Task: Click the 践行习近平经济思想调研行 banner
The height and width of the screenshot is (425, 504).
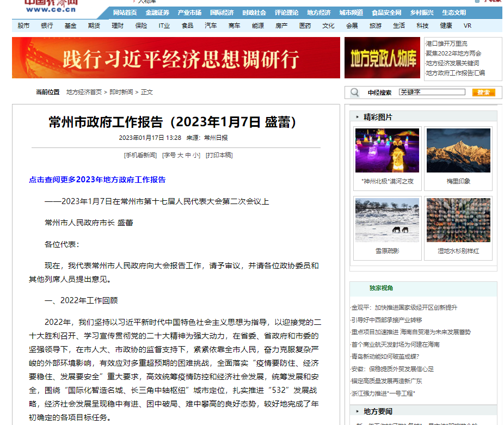Action: (x=176, y=58)
